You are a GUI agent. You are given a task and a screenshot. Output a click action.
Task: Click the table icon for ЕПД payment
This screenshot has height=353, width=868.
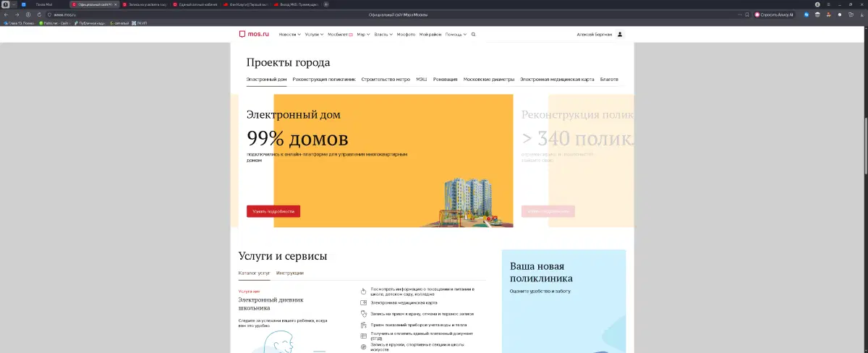point(363,336)
